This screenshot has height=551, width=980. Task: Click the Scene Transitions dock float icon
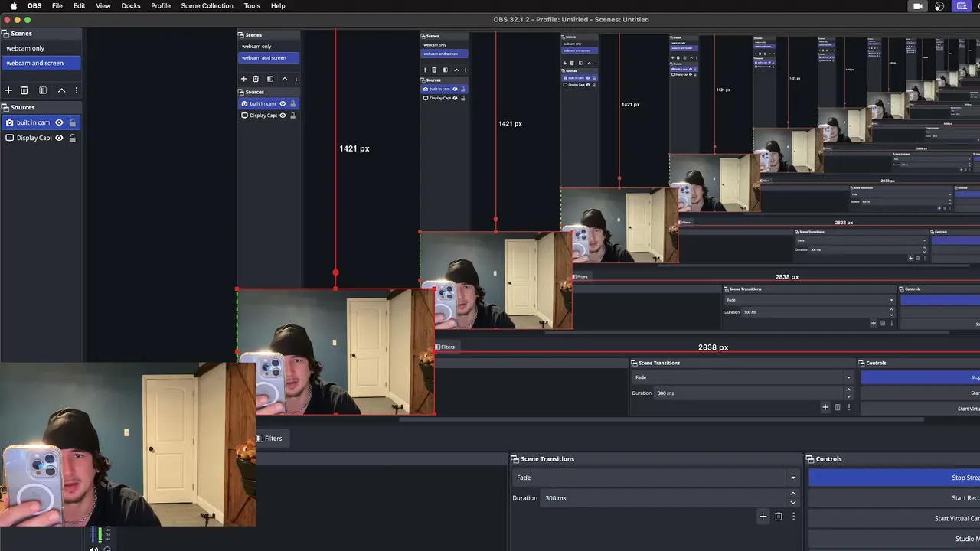(x=515, y=459)
